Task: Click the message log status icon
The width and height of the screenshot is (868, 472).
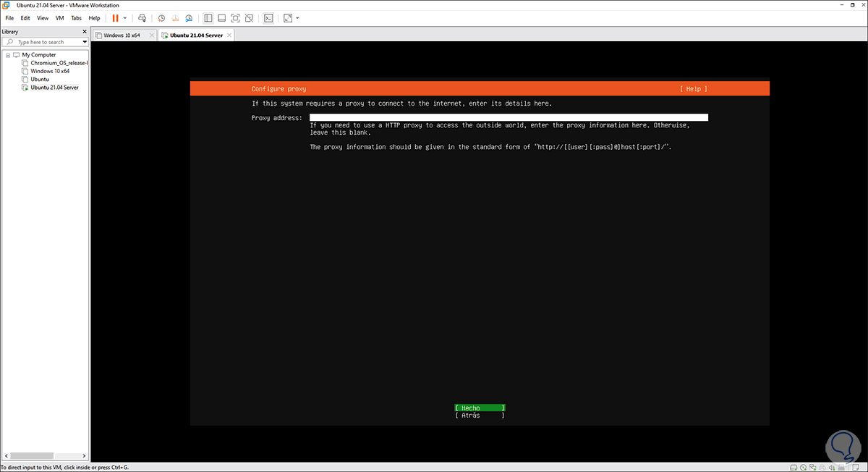Action: (x=856, y=467)
